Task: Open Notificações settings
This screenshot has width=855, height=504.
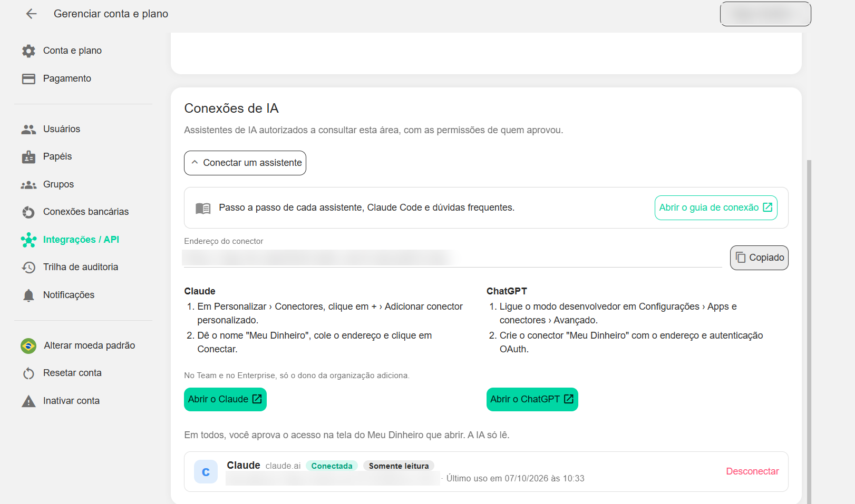Action: 69,295
